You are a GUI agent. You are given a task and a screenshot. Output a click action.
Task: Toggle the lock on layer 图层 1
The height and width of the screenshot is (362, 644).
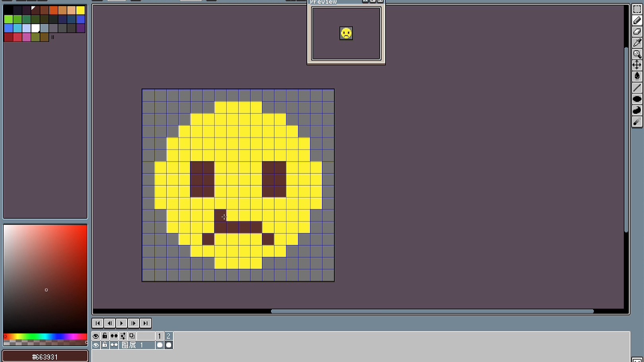pyautogui.click(x=105, y=345)
